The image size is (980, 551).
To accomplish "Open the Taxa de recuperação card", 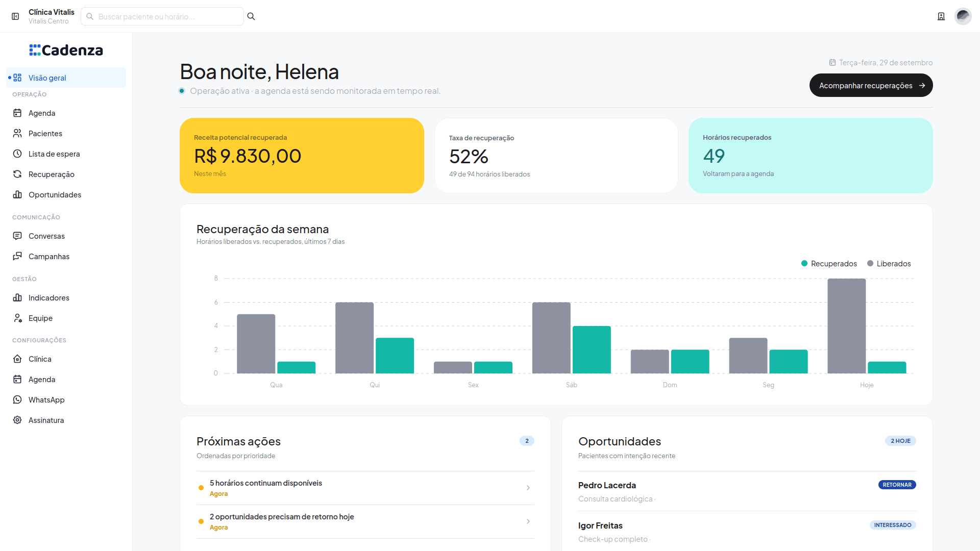I will [556, 156].
